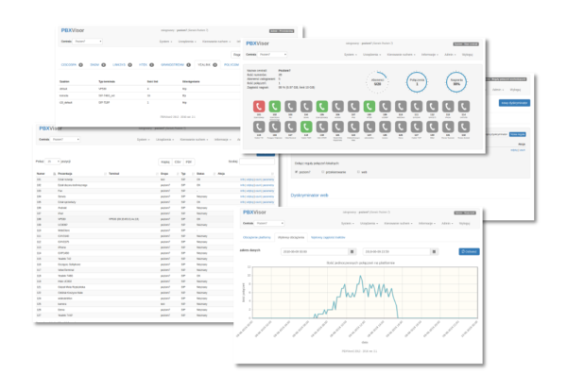Switch to Obciążenie platformy tab
The width and height of the screenshot is (567, 392).
[x=257, y=237]
